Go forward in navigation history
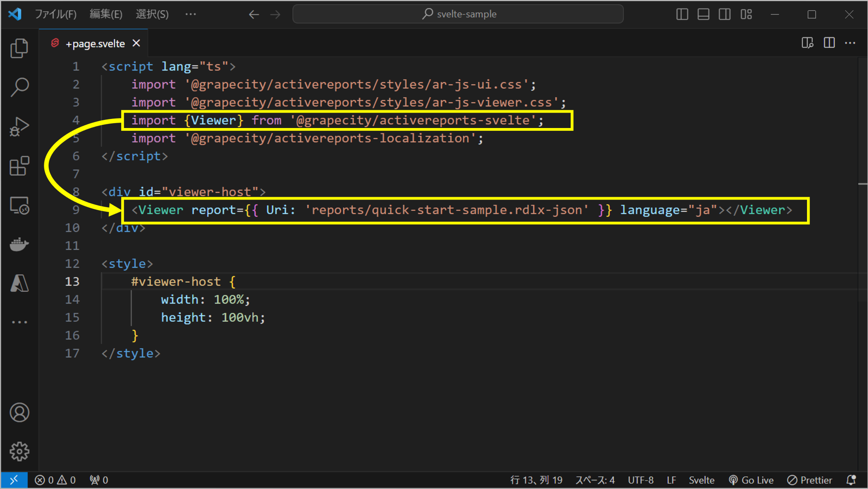The width and height of the screenshot is (868, 489). click(275, 14)
